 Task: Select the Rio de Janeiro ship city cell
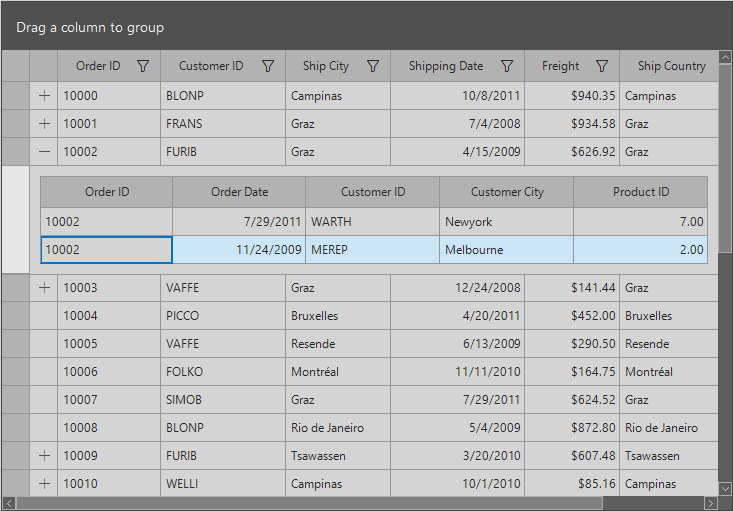click(x=338, y=428)
